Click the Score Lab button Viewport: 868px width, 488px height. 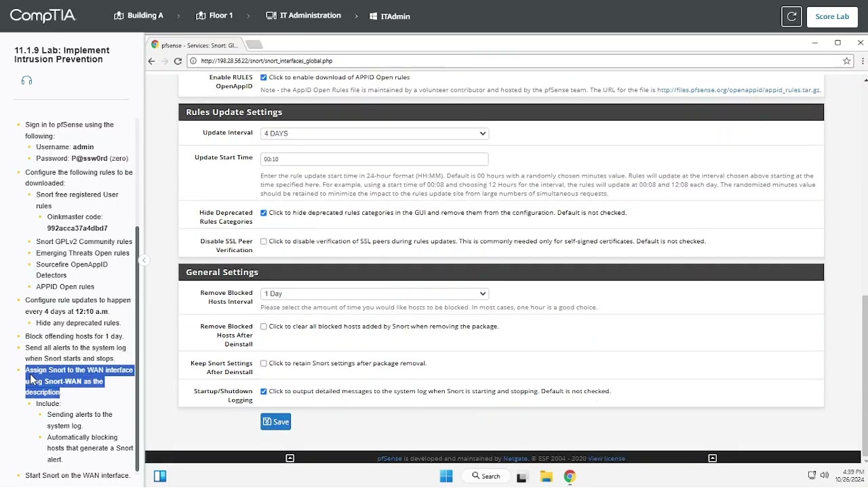tap(832, 16)
